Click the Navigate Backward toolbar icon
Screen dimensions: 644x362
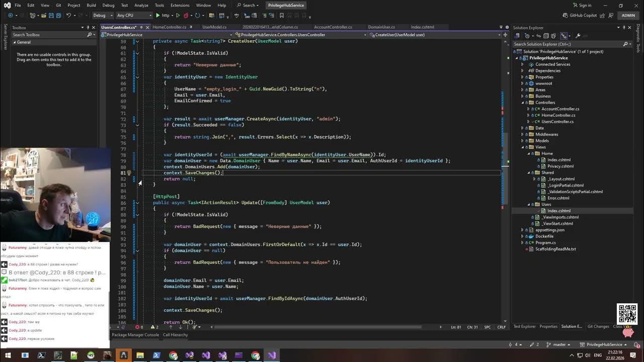(11, 15)
